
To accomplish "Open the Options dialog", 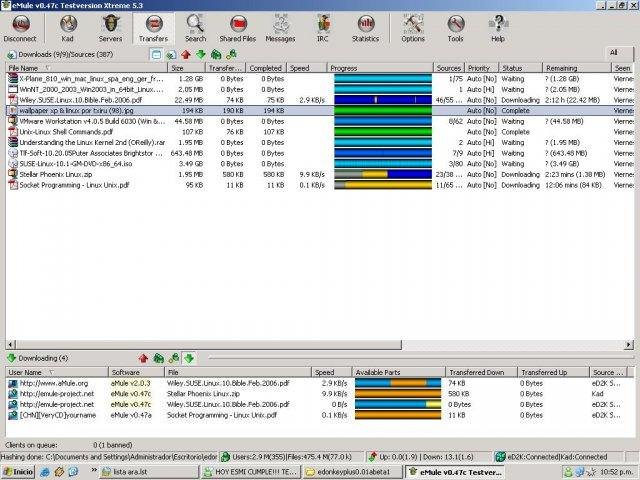I will [413, 28].
